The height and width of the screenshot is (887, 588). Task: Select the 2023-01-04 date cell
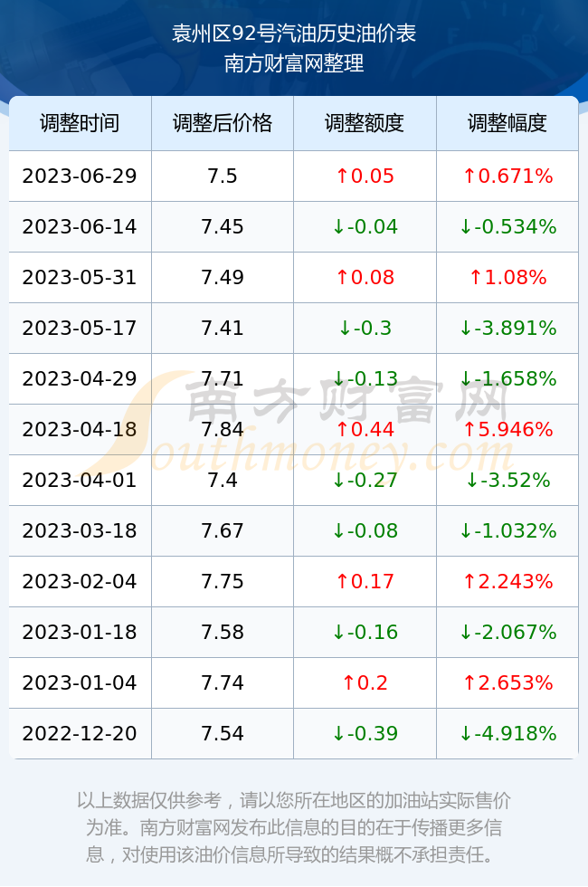(80, 682)
